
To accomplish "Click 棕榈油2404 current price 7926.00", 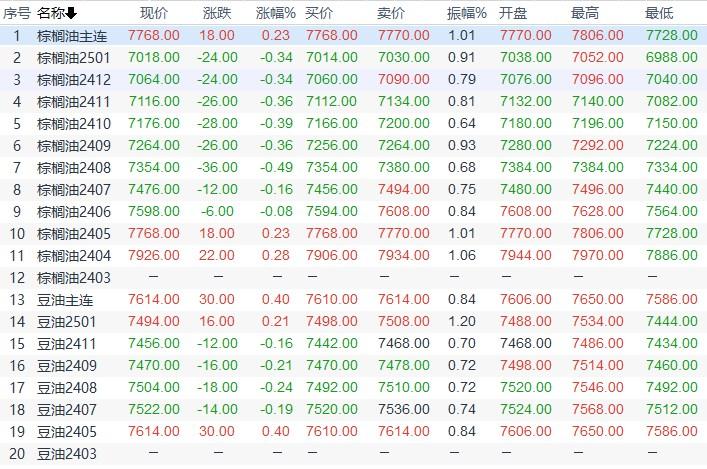I will pyautogui.click(x=154, y=255).
